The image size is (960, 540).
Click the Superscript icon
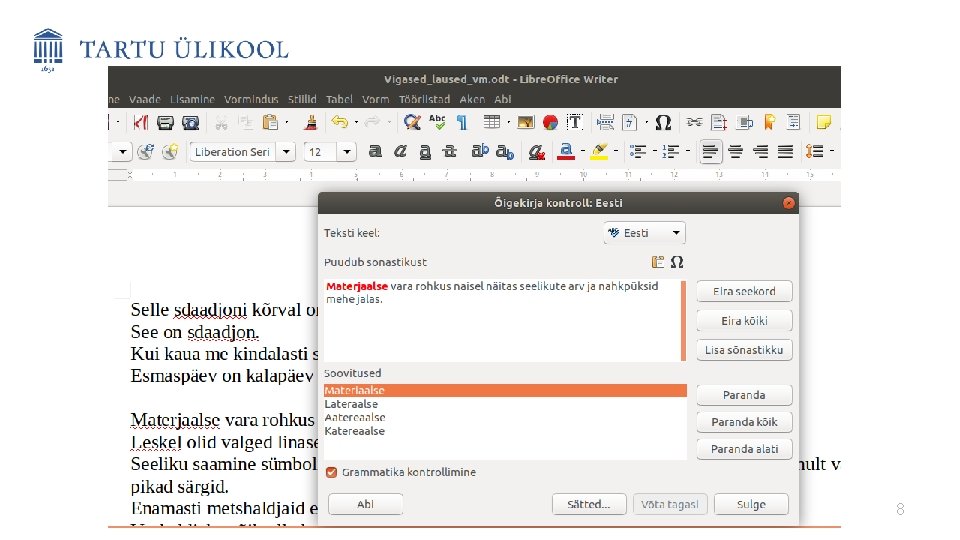[x=480, y=151]
